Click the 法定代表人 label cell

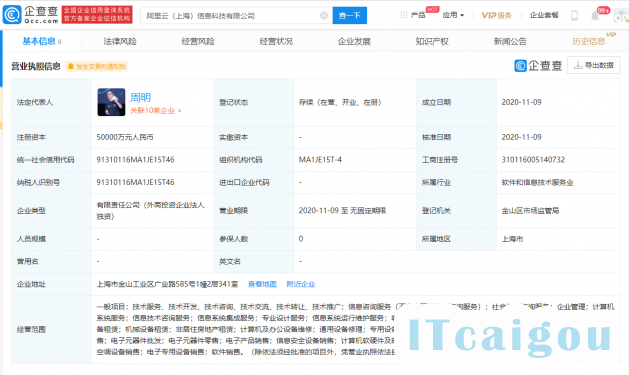point(51,102)
